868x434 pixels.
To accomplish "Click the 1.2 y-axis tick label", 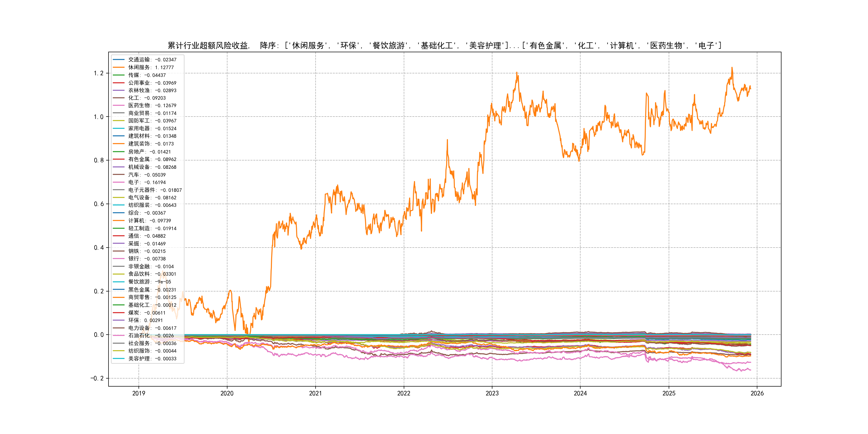I will [98, 73].
